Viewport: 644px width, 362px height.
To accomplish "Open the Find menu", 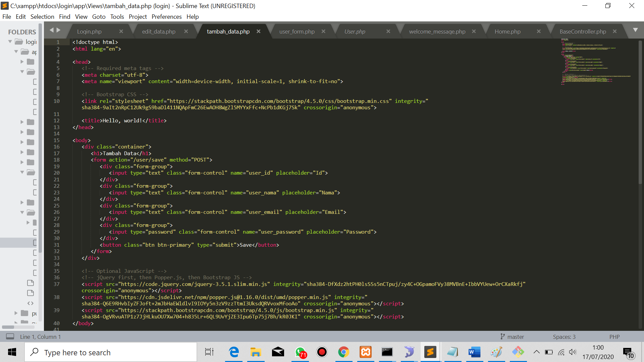I will click(64, 17).
